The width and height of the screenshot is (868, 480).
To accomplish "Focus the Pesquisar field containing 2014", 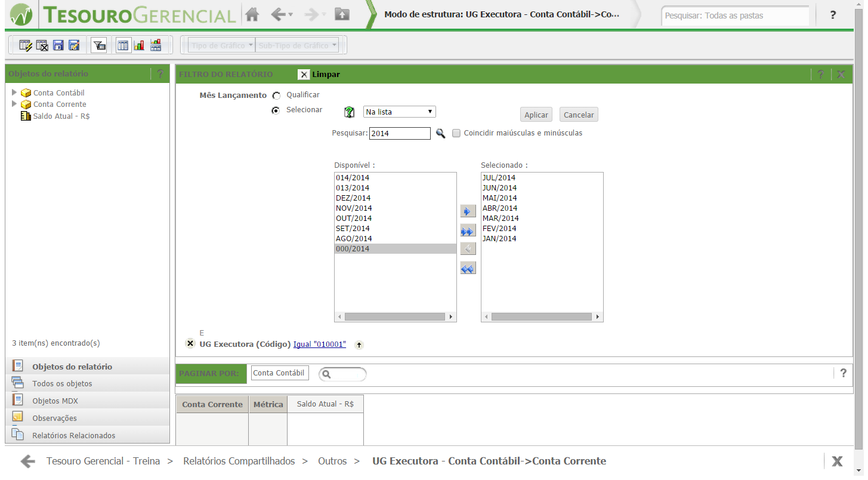I will coord(400,133).
